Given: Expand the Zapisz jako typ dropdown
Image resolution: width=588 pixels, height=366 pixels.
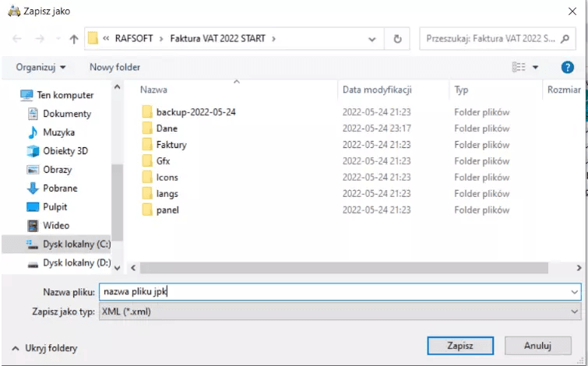Looking at the screenshot, I should tap(575, 311).
